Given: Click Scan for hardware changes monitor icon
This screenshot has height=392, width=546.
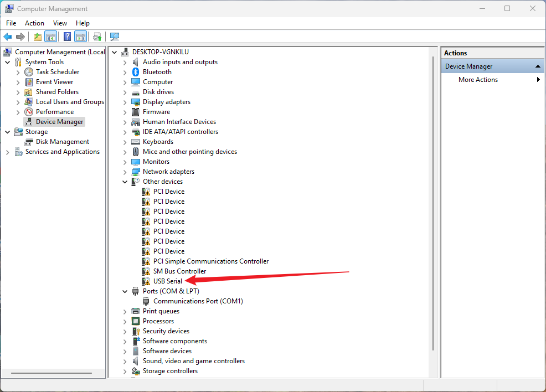Looking at the screenshot, I should click(114, 37).
